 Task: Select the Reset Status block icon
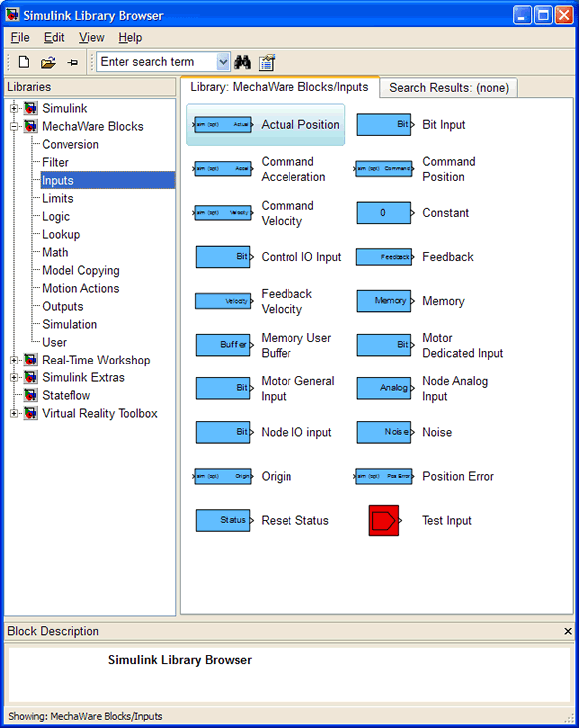tap(224, 521)
